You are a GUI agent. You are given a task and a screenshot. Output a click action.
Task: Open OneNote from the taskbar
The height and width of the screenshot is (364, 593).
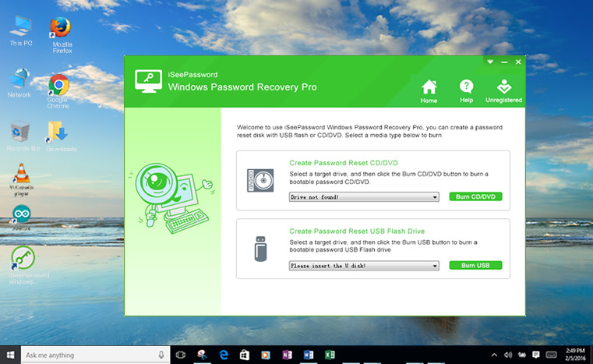click(287, 355)
